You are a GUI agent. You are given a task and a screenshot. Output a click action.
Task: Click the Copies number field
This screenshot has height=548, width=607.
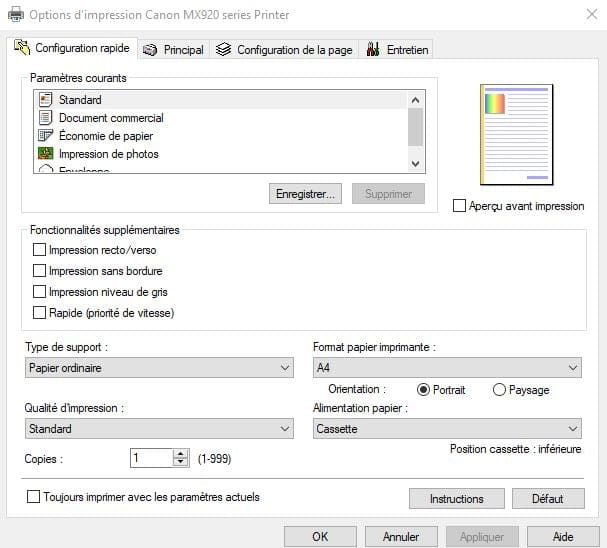click(x=152, y=458)
